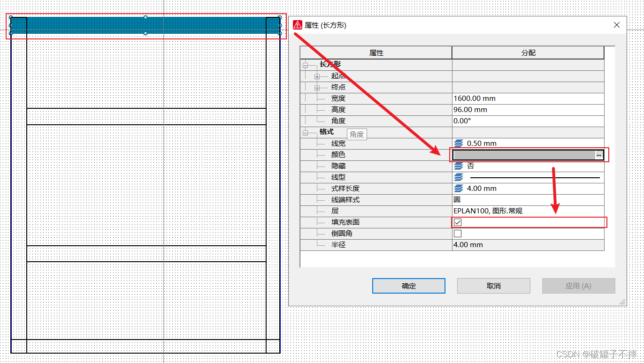644x363 pixels.
Task: Collapse the 格式 section
Action: click(x=306, y=133)
